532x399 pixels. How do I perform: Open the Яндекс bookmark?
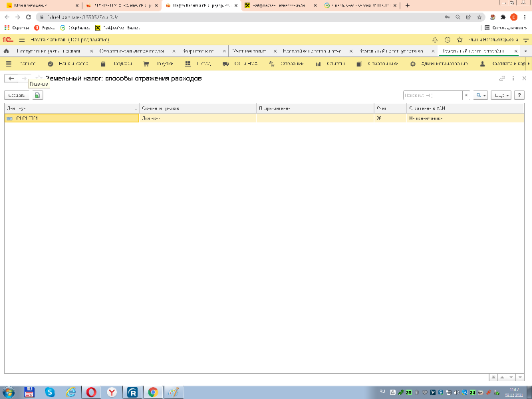pyautogui.click(x=45, y=28)
